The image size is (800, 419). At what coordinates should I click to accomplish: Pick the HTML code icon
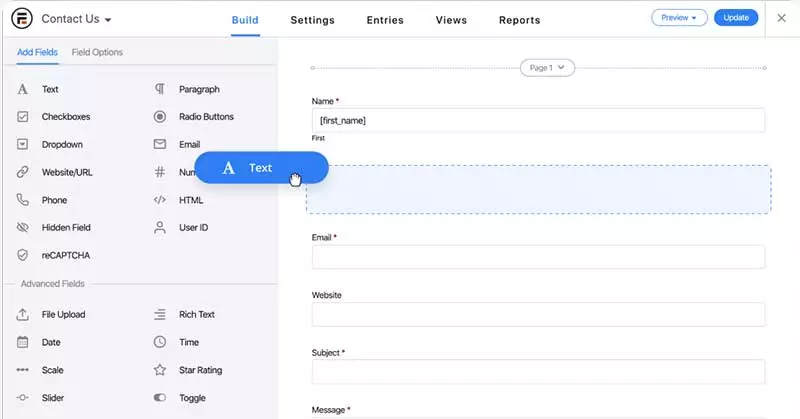160,200
